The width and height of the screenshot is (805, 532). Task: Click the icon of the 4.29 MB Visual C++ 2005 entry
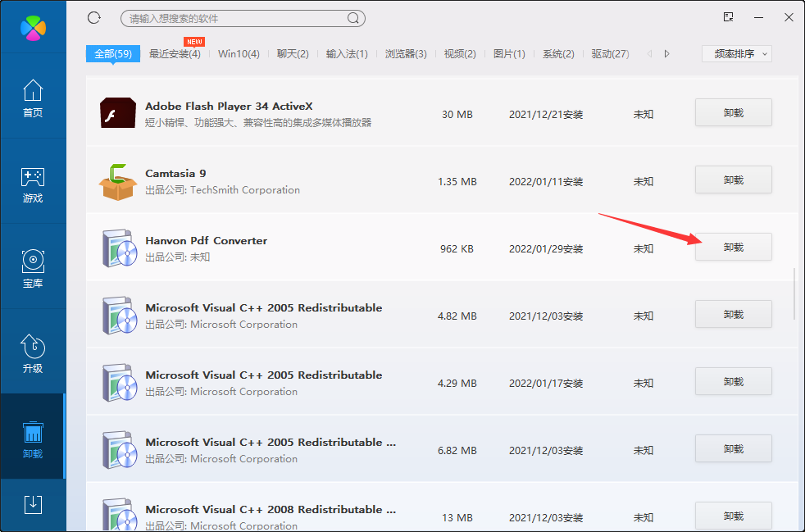pyautogui.click(x=120, y=383)
